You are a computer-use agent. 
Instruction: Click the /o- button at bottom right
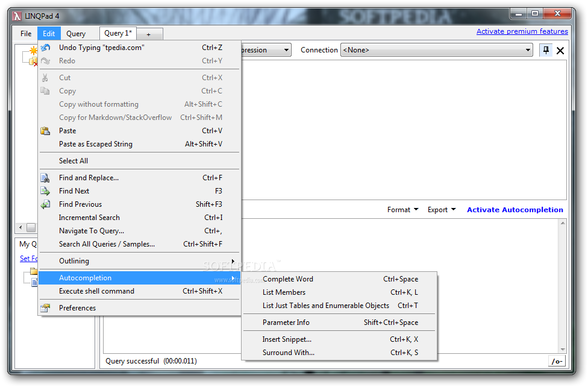[557, 361]
